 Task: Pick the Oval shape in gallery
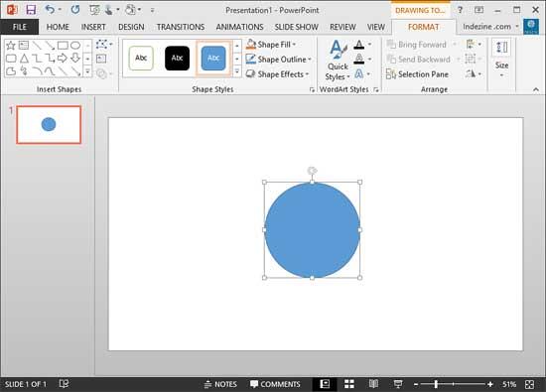75,46
